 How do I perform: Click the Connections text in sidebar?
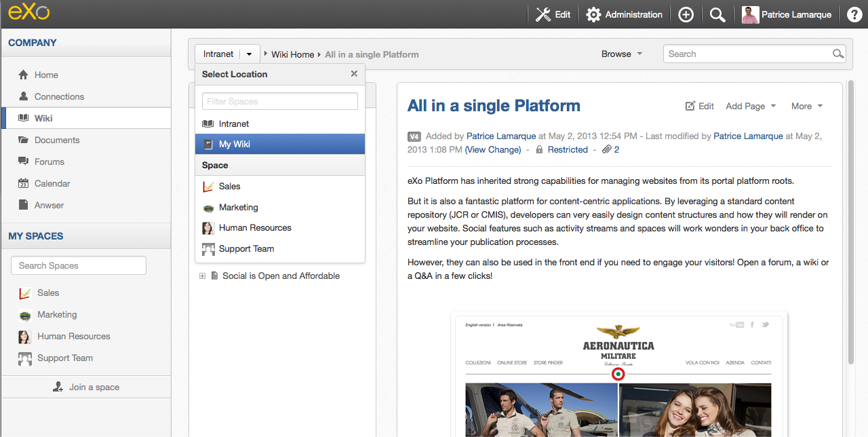(x=60, y=96)
